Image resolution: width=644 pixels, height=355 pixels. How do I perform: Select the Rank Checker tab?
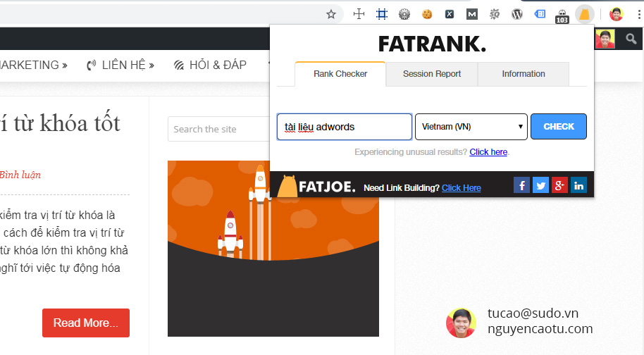click(340, 74)
